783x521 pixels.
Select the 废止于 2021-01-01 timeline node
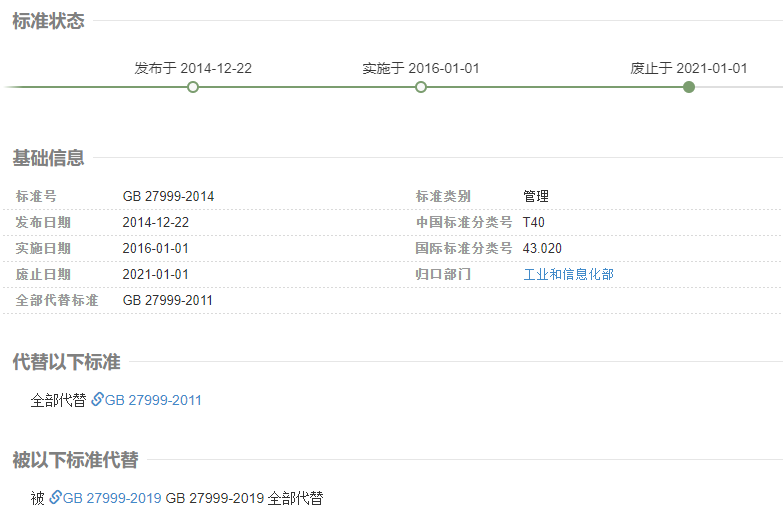689,87
